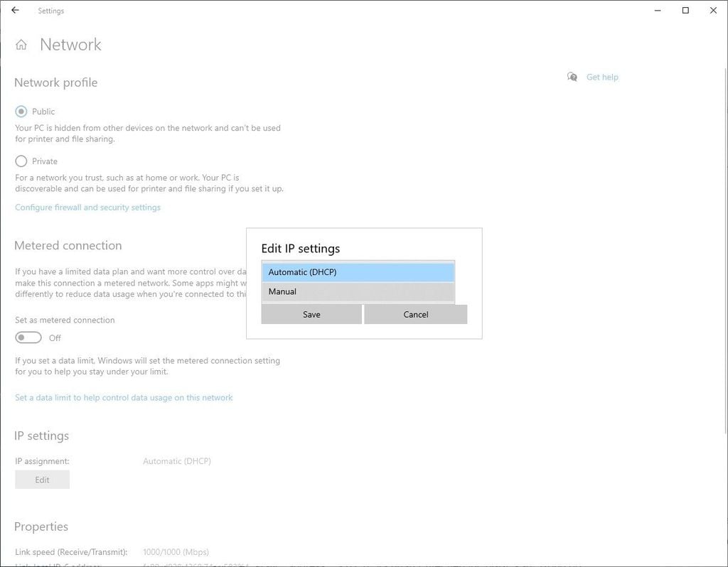This screenshot has height=567, width=728.
Task: Open Settings home via house icon
Action: [x=21, y=45]
